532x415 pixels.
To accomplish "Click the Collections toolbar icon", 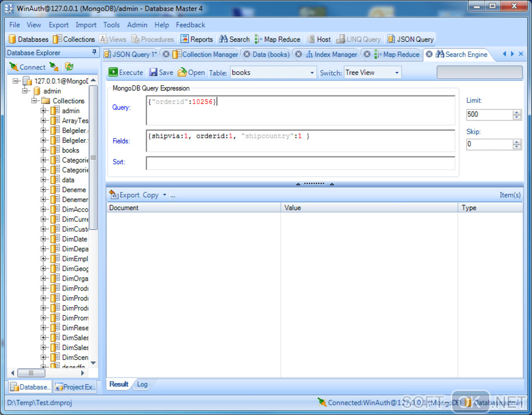I will 74,39.
